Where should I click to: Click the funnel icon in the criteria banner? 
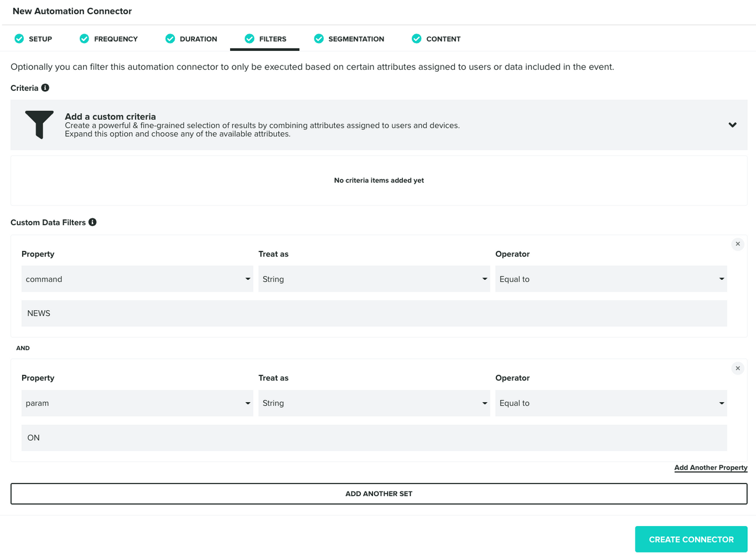[x=39, y=124]
